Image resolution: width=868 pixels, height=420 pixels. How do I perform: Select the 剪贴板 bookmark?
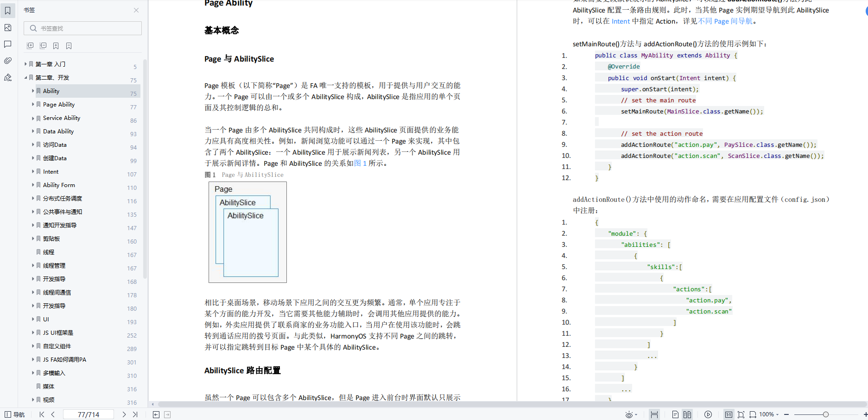(51, 239)
